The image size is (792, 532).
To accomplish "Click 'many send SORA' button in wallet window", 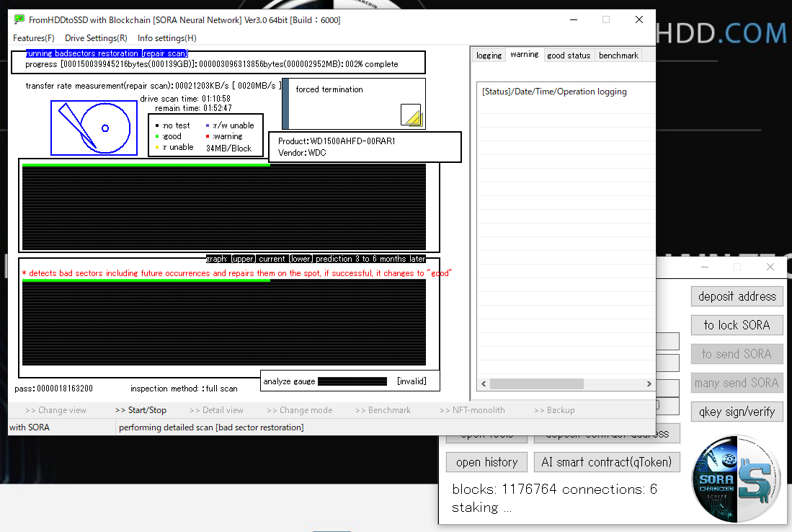I will click(x=737, y=383).
